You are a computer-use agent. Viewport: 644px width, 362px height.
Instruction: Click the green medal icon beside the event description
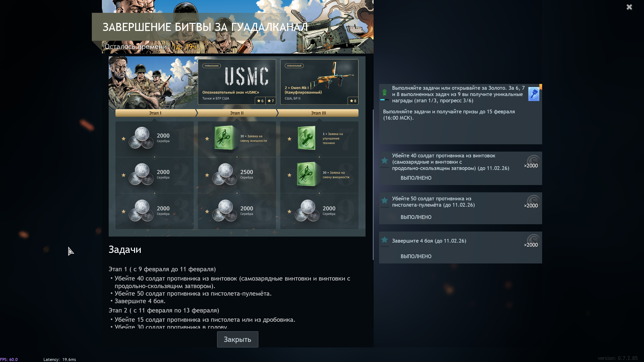click(x=384, y=93)
